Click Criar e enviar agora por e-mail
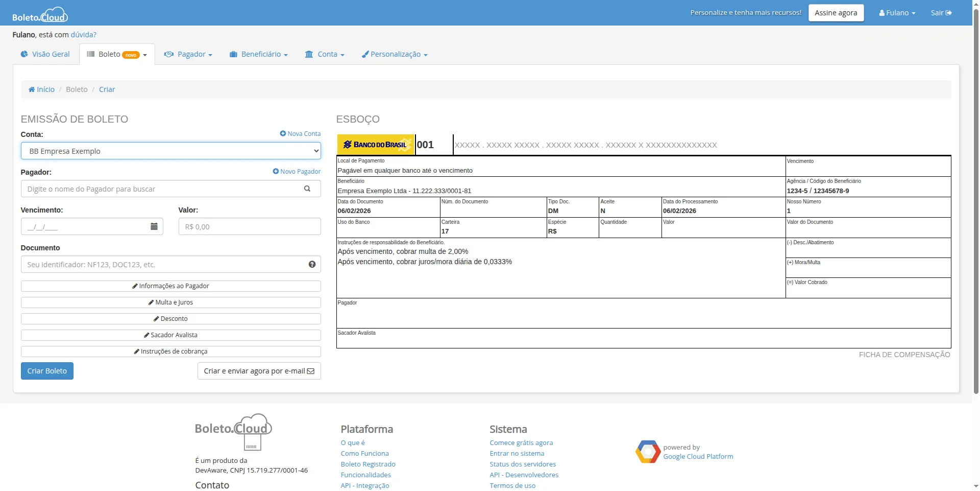 (x=259, y=371)
